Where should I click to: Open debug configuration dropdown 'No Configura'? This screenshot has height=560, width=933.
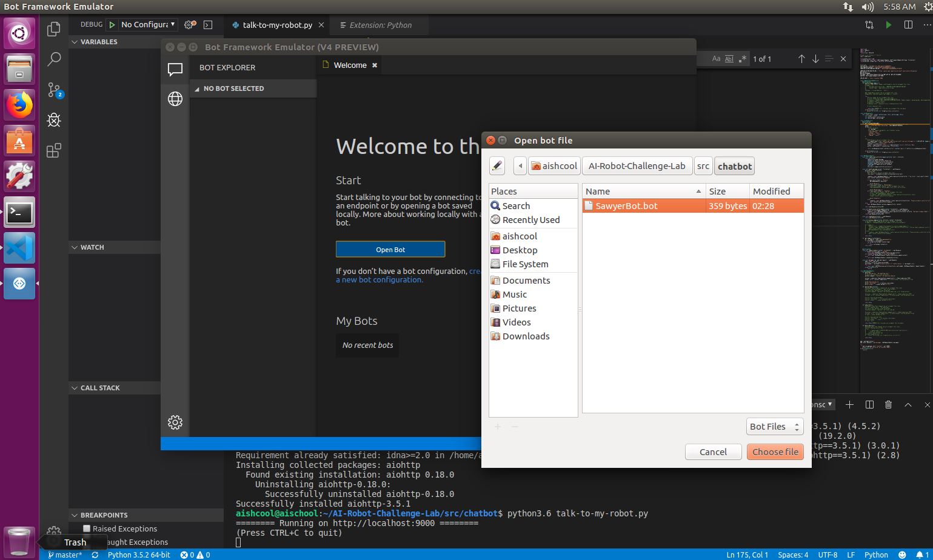[x=148, y=25]
